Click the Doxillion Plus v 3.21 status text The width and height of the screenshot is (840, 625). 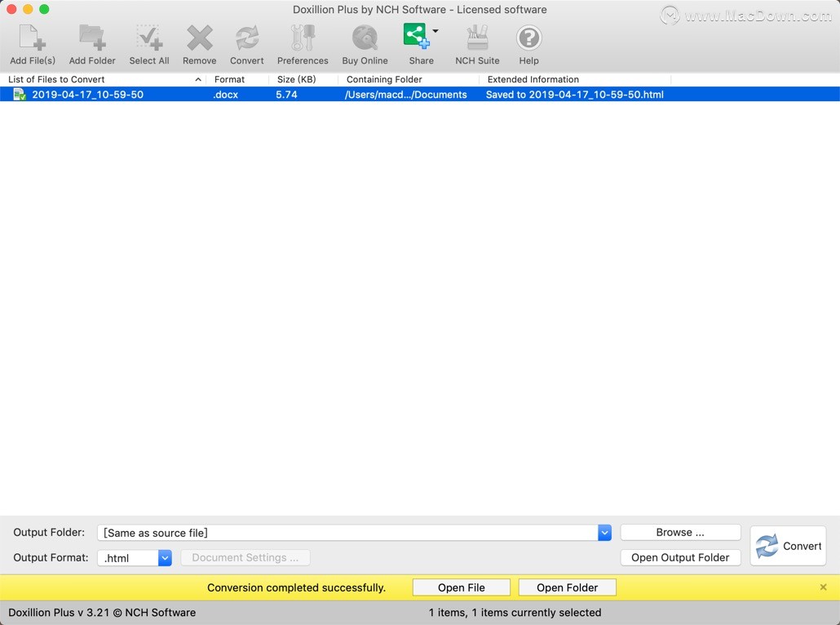(102, 613)
